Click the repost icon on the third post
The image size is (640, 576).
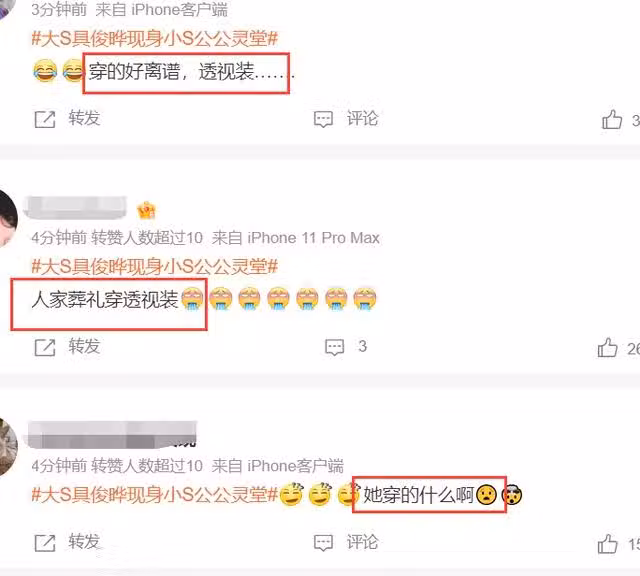point(45,543)
